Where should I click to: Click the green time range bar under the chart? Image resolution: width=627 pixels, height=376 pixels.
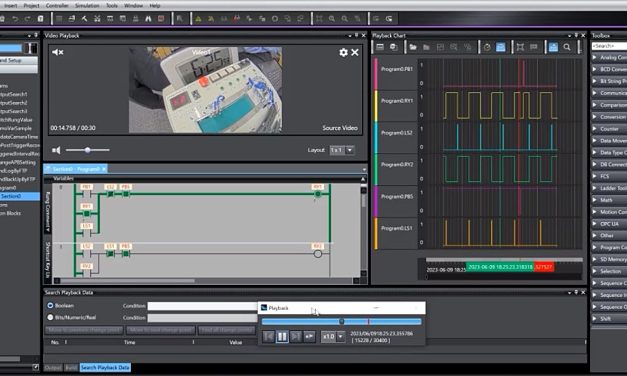500,267
